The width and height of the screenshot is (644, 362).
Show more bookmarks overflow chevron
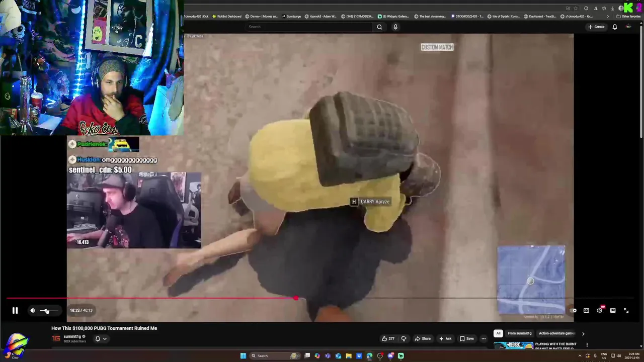click(x=607, y=16)
